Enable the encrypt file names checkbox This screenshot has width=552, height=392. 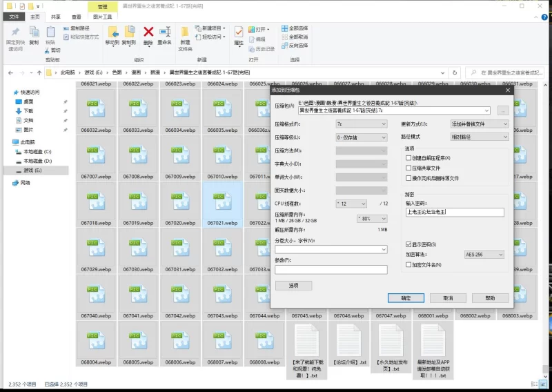pos(408,264)
